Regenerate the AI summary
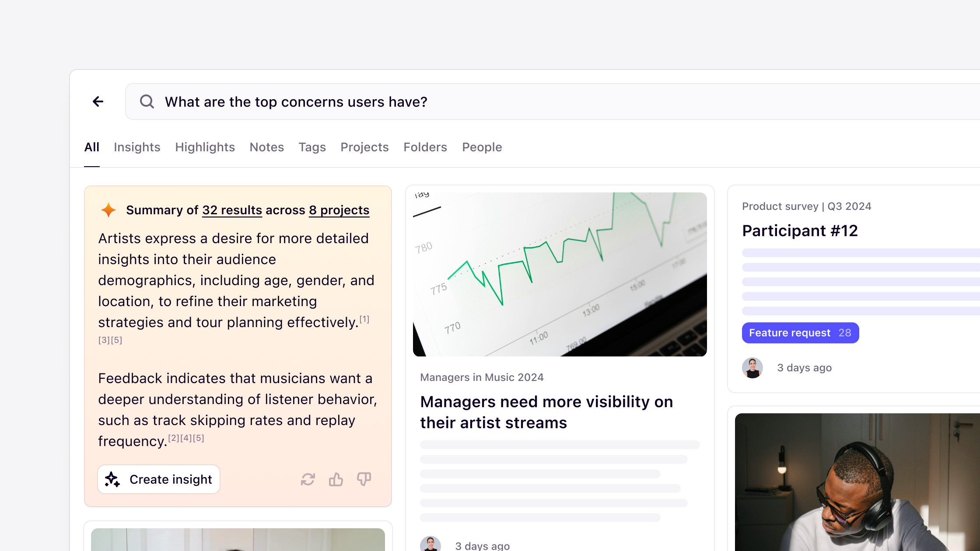The width and height of the screenshot is (980, 551). pyautogui.click(x=308, y=479)
